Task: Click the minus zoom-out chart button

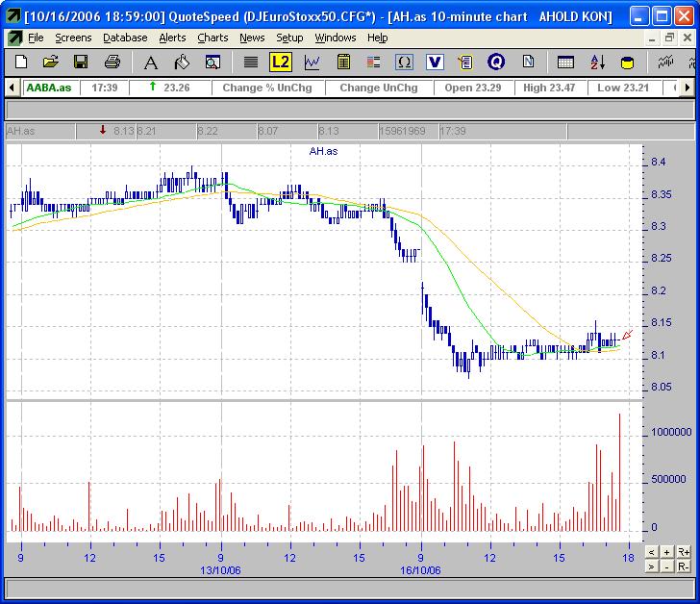Action: coord(666,566)
